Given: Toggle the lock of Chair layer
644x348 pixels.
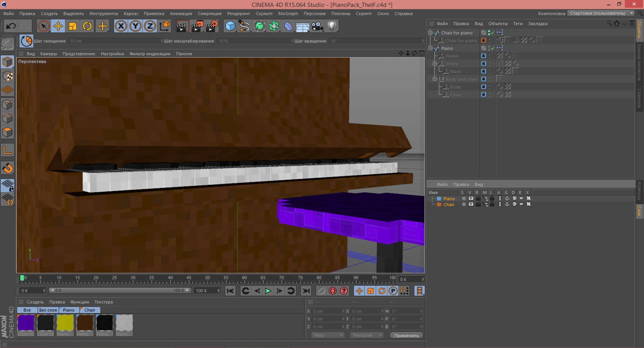Looking at the screenshot, I should pos(492,204).
